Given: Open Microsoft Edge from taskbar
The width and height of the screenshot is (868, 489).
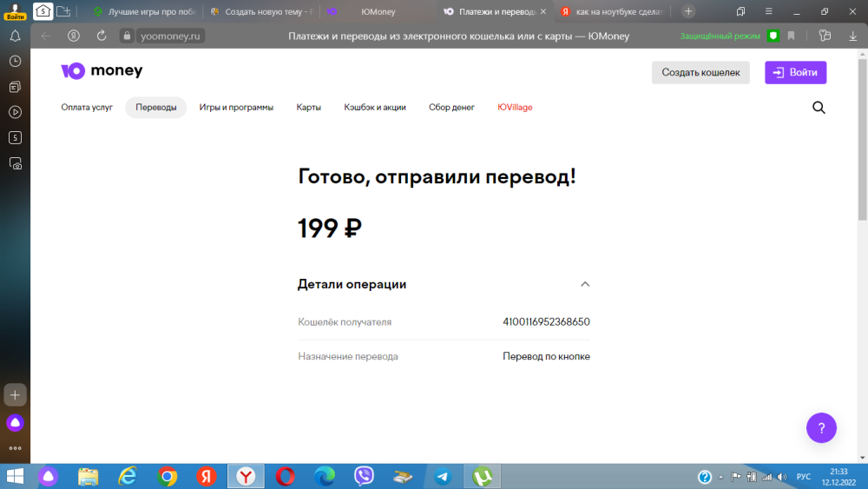Looking at the screenshot, I should tap(325, 476).
